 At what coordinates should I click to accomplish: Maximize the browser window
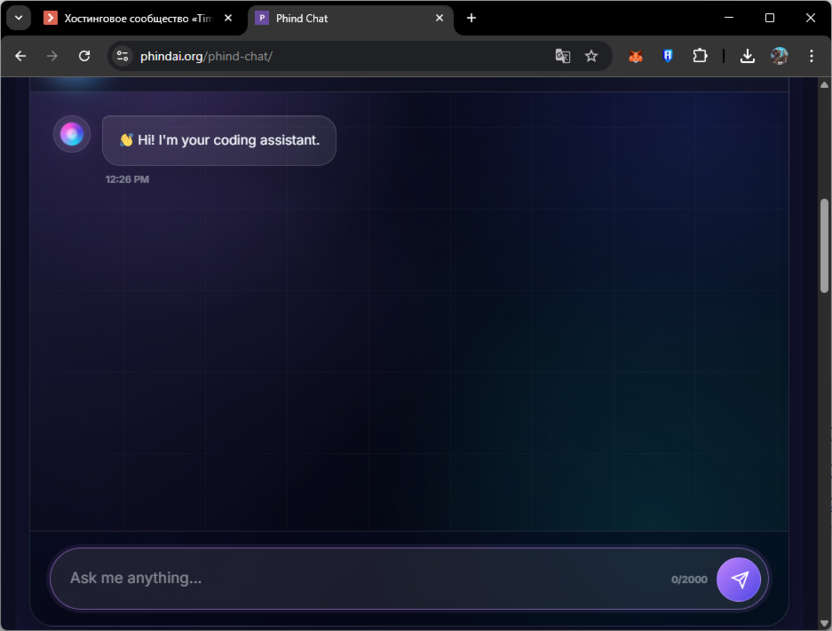click(x=769, y=18)
